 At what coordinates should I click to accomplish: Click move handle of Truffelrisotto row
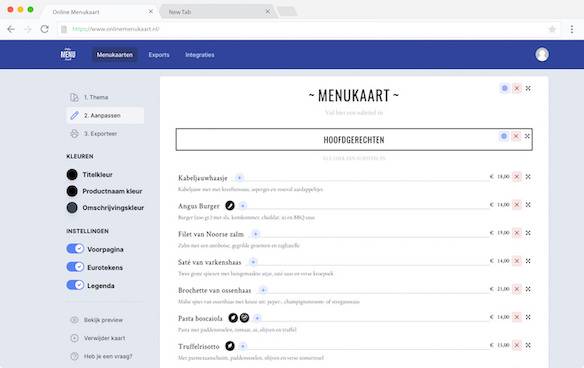coord(528,345)
